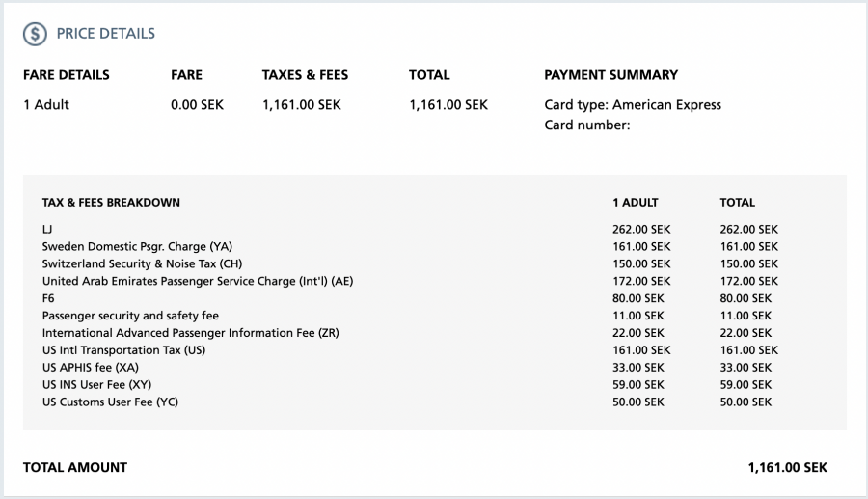Click the dollar sign Price Details icon
Image resolution: width=868 pixels, height=499 pixels.
coord(35,34)
